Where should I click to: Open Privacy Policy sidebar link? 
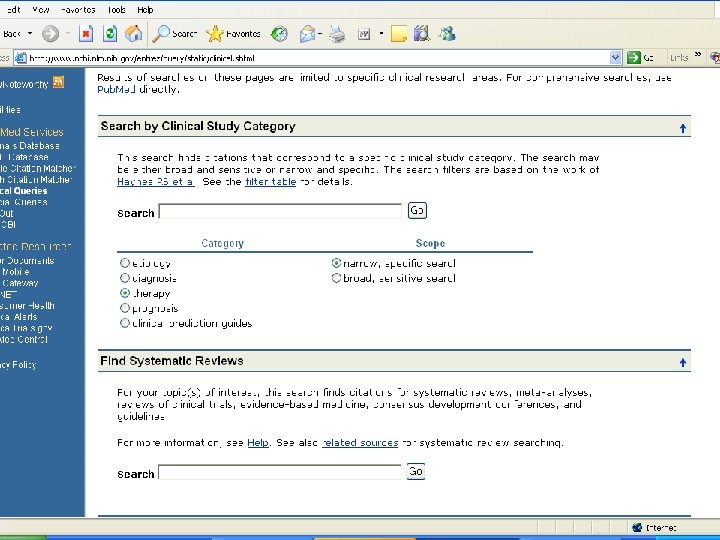18,365
